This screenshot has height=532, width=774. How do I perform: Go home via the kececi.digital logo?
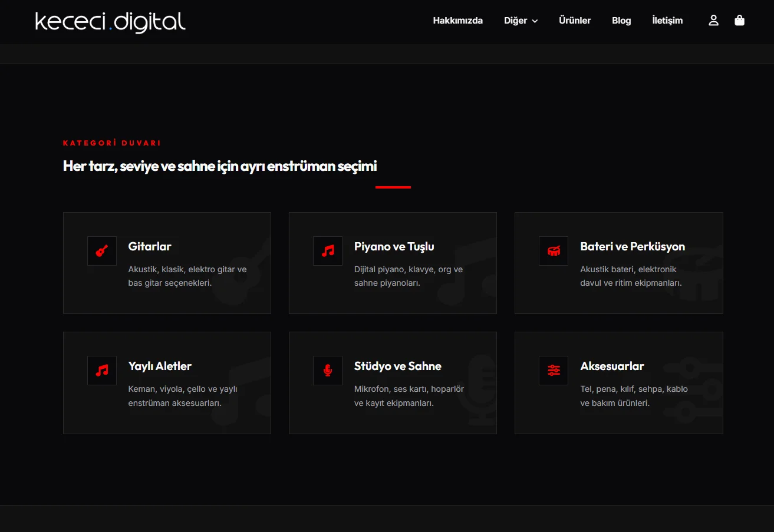coord(110,22)
